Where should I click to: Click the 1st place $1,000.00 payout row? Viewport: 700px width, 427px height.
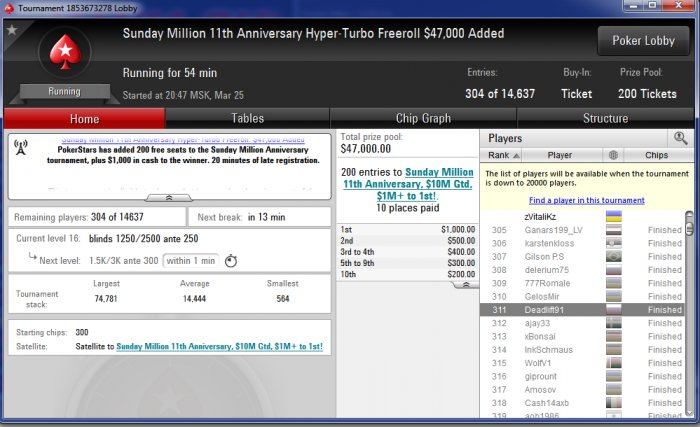click(x=408, y=229)
